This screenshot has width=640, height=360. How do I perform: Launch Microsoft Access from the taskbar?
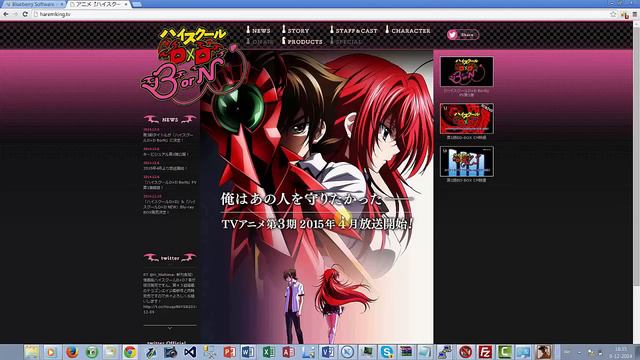[x=288, y=352]
